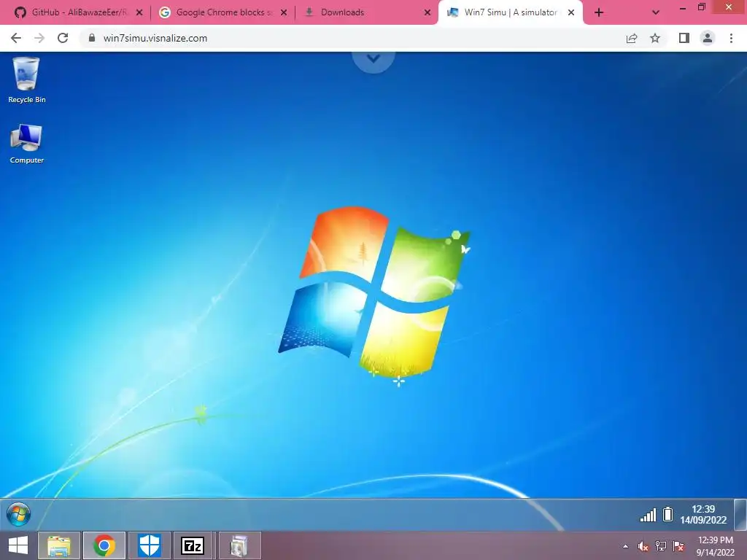The image size is (747, 560).
Task: Open the Computer desktop icon
Action: 27,144
